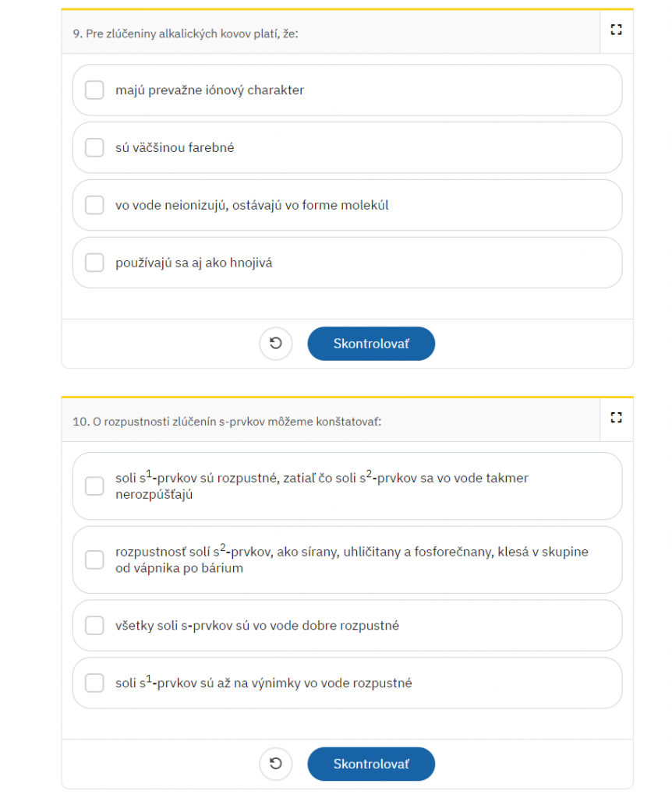672x798 pixels.
Task: Click the 'používajú sa aj ako hnojivá' answer row
Action: pyautogui.click(x=347, y=263)
